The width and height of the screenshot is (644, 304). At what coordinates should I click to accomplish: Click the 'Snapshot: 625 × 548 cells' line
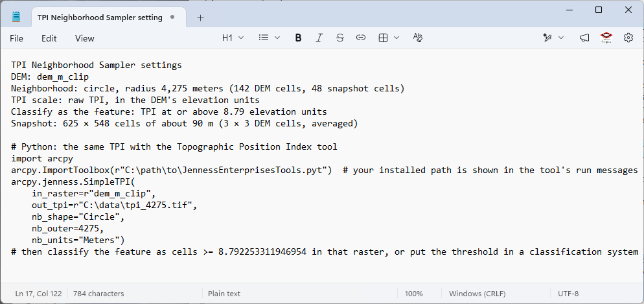185,123
